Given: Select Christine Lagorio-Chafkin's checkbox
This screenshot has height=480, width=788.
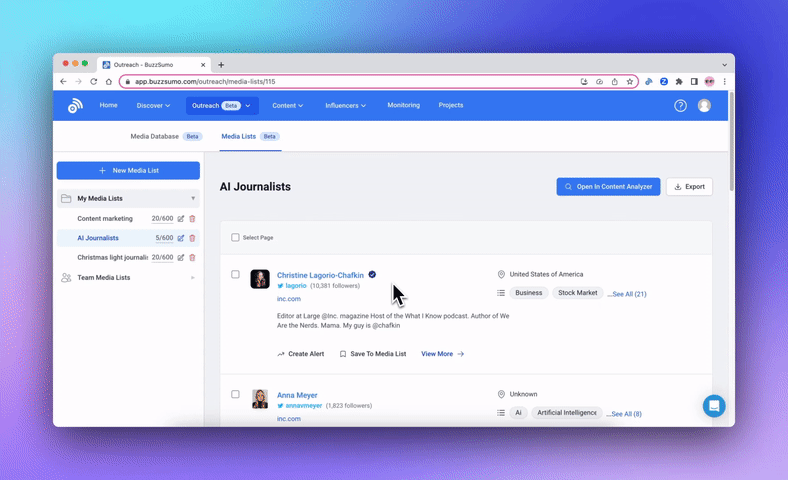Looking at the screenshot, I should (236, 274).
